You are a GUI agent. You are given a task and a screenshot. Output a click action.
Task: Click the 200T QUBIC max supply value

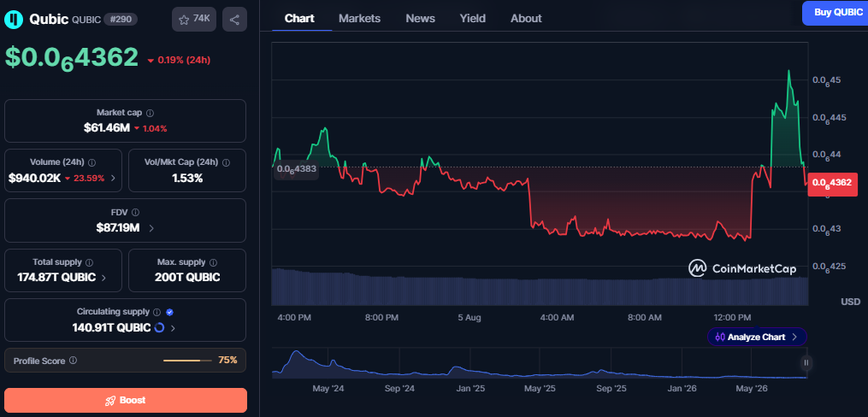(x=187, y=278)
